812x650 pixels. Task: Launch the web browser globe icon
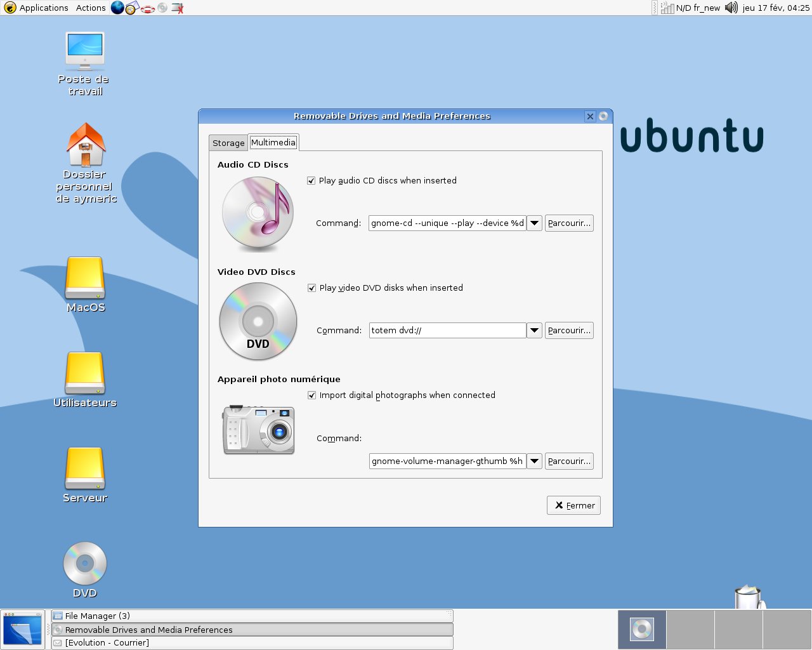[x=117, y=8]
